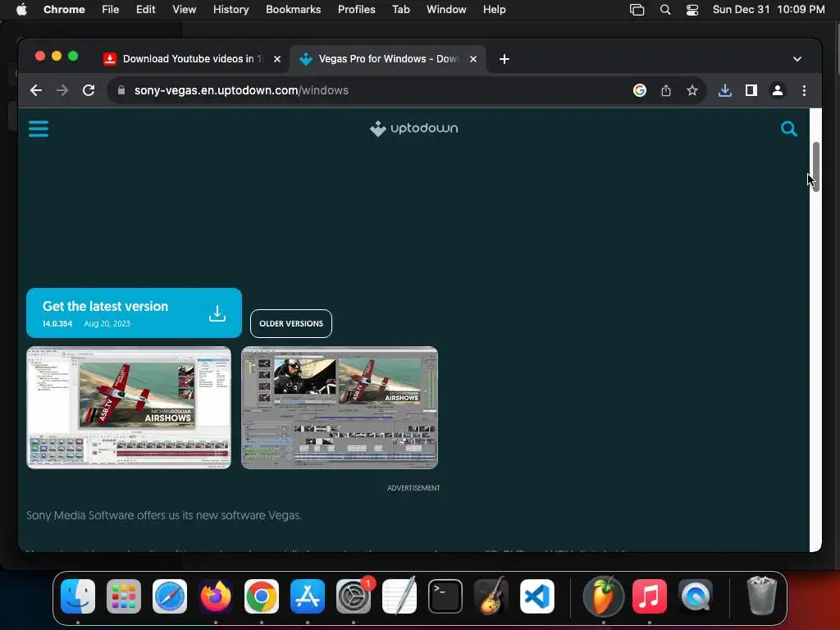Click the share page icon
This screenshot has height=630, width=840.
coord(665,90)
